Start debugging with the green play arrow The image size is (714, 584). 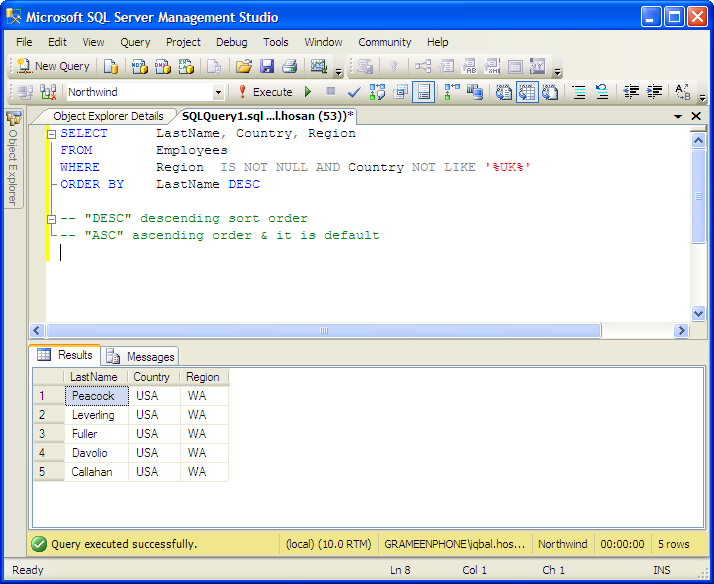pos(308,92)
